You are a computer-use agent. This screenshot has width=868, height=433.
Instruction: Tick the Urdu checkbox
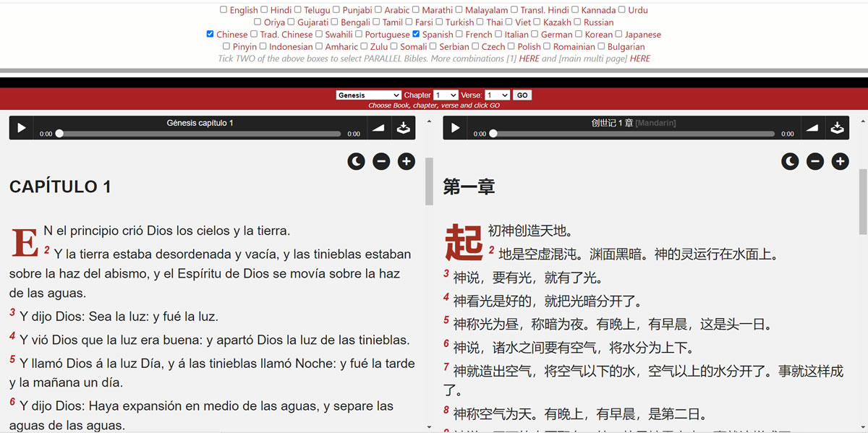coord(622,10)
